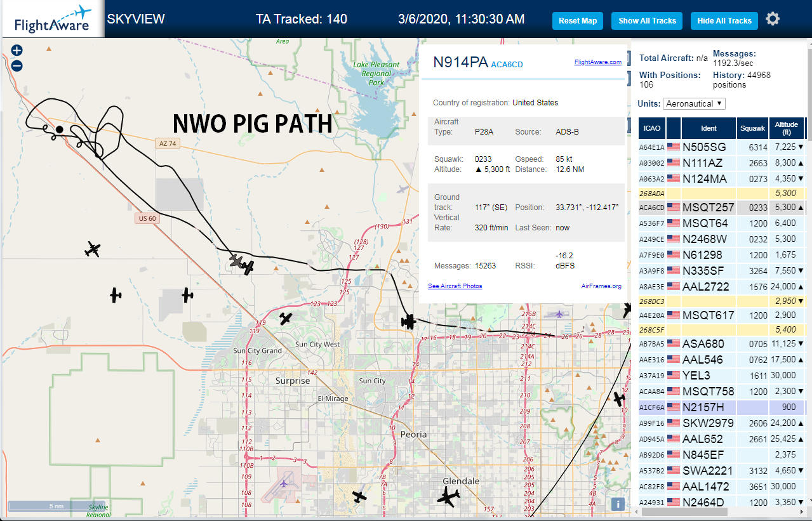Zoom in the map with plus button
812x521 pixels.
17,50
